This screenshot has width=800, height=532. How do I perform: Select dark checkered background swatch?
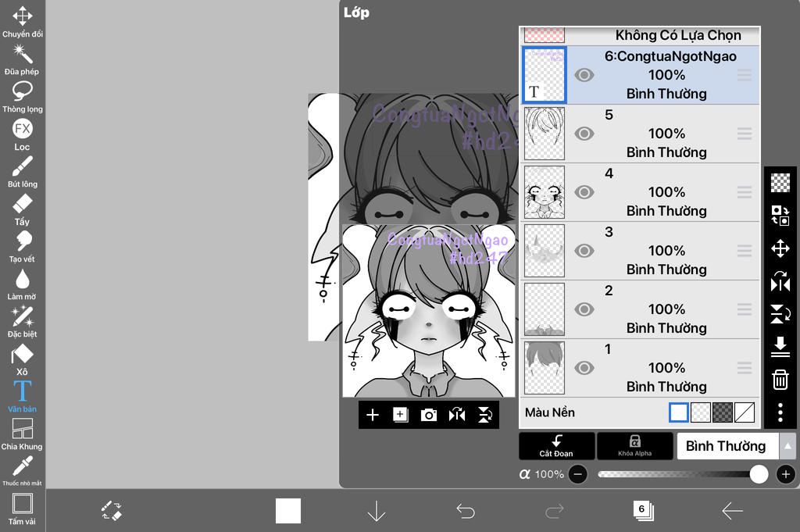click(x=723, y=412)
